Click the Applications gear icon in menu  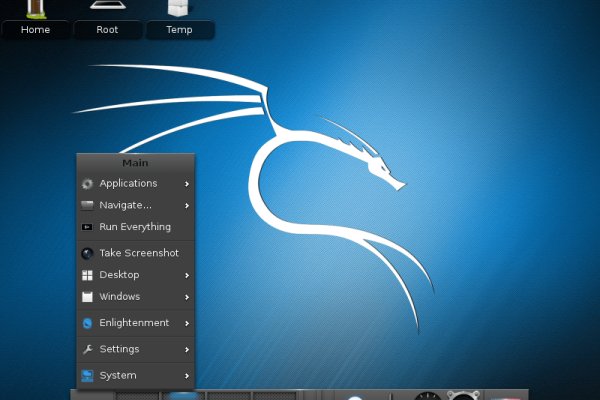pos(88,184)
